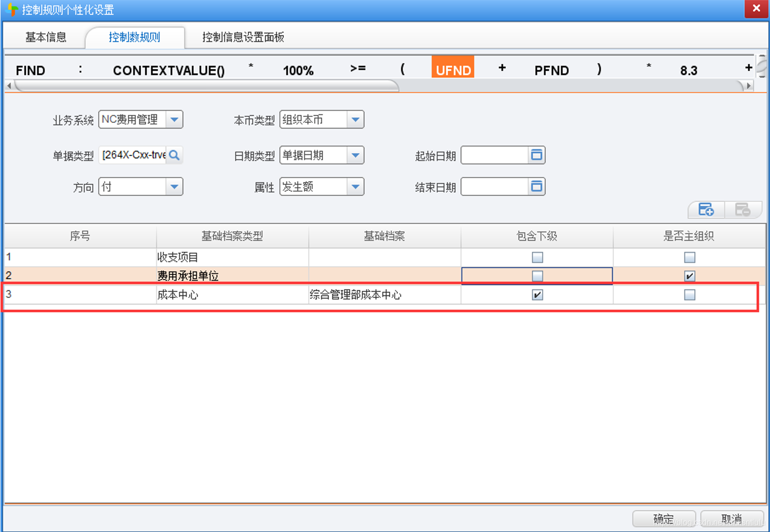Close the 控制规则个性化设置 dialog
This screenshot has height=532, width=770.
(x=756, y=8)
